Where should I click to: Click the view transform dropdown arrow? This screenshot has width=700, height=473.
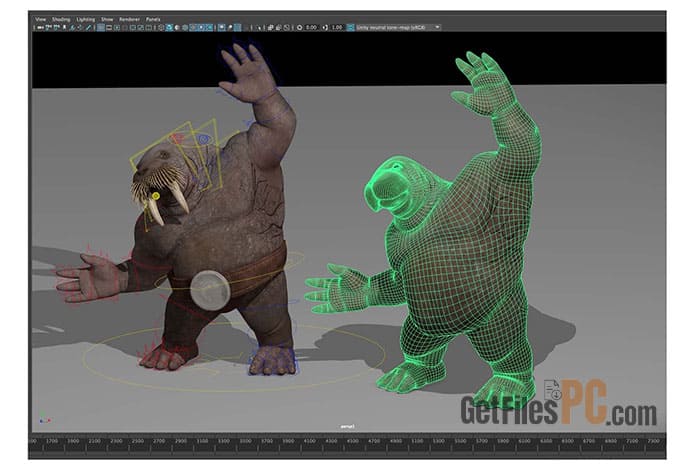pyautogui.click(x=438, y=28)
